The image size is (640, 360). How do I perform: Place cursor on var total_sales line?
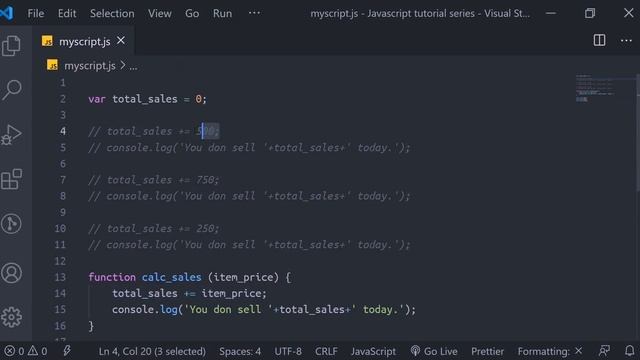coord(147,99)
